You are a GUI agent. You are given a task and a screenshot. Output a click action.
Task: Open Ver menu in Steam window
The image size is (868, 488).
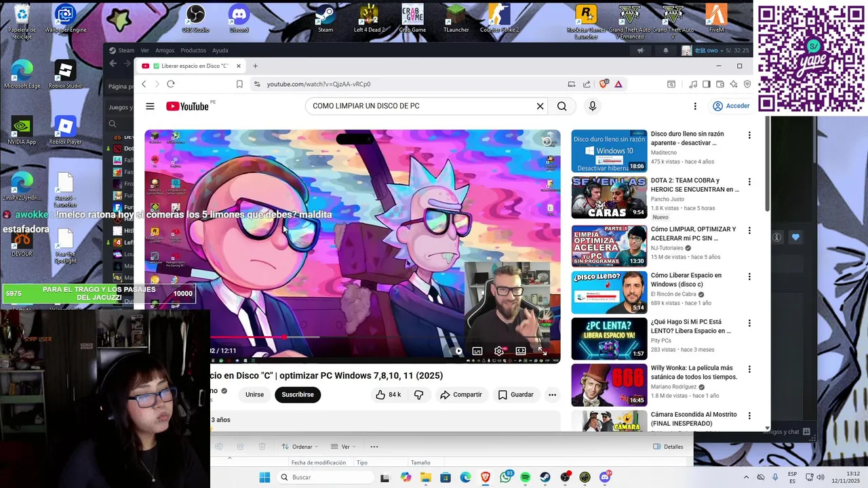tap(144, 50)
